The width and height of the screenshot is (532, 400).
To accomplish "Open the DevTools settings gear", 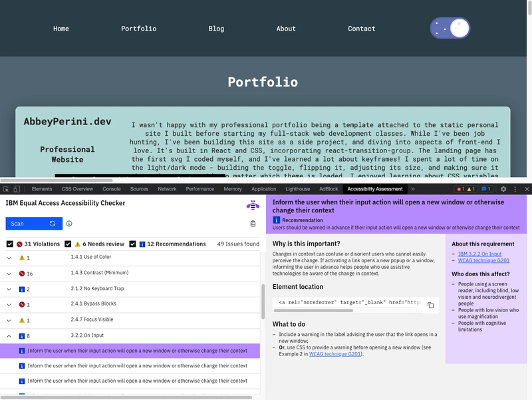I will (x=503, y=189).
